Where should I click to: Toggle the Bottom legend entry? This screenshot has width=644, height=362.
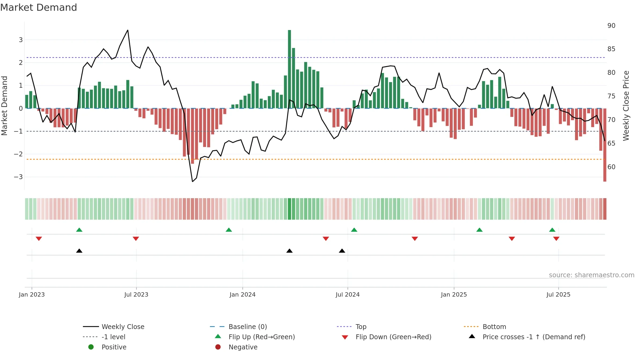coord(485,327)
